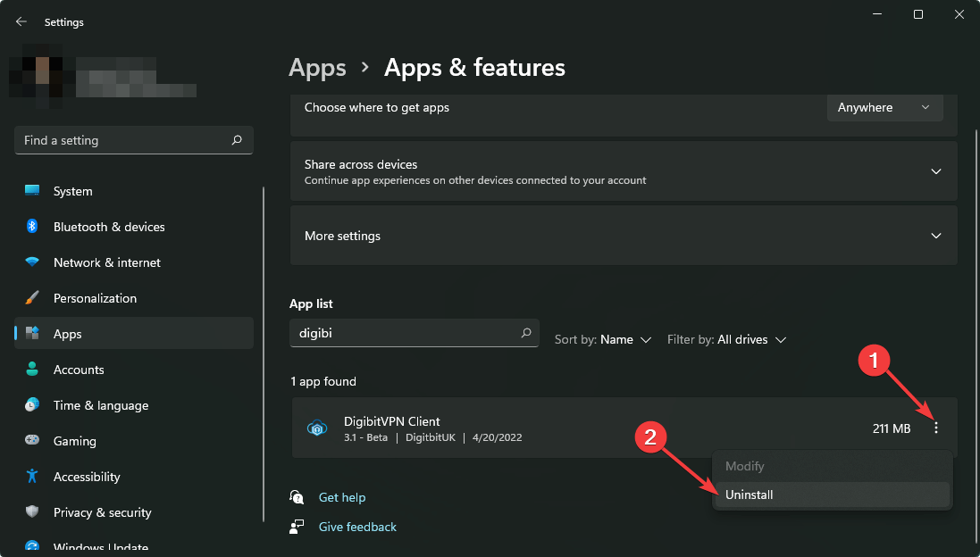Open Time & language clock icon
Image resolution: width=980 pixels, height=557 pixels.
click(x=33, y=405)
